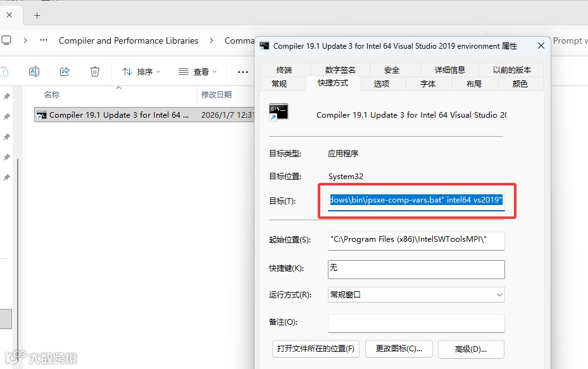Expand chevron before the breadcrumb ellipsis
Image resolution: width=588 pixels, height=369 pixels.
coord(25,40)
